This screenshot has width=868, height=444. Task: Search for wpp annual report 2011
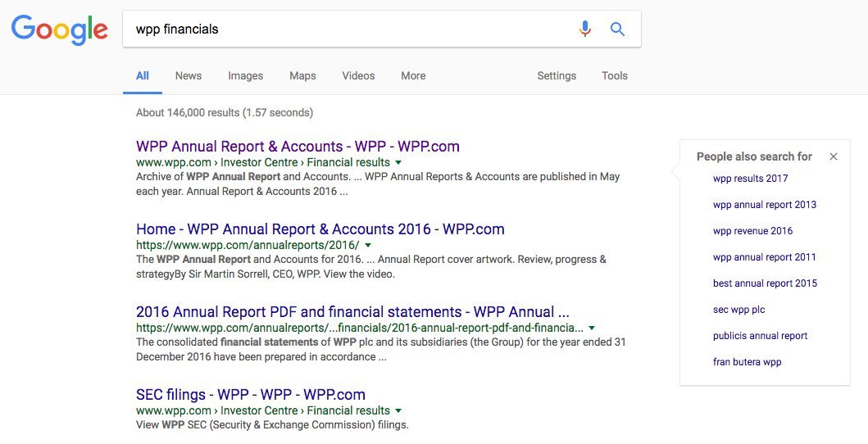764,257
